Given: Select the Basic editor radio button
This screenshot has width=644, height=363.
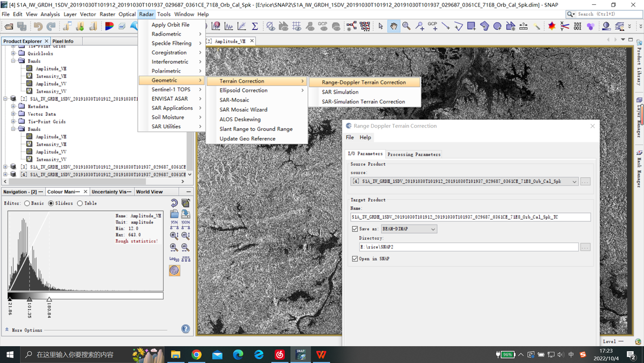Looking at the screenshot, I should (x=27, y=203).
